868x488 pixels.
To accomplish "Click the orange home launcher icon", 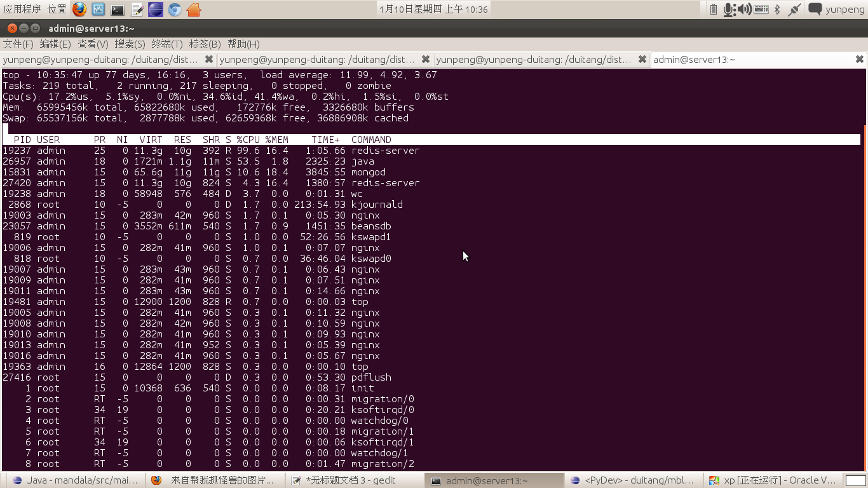I will click(194, 9).
